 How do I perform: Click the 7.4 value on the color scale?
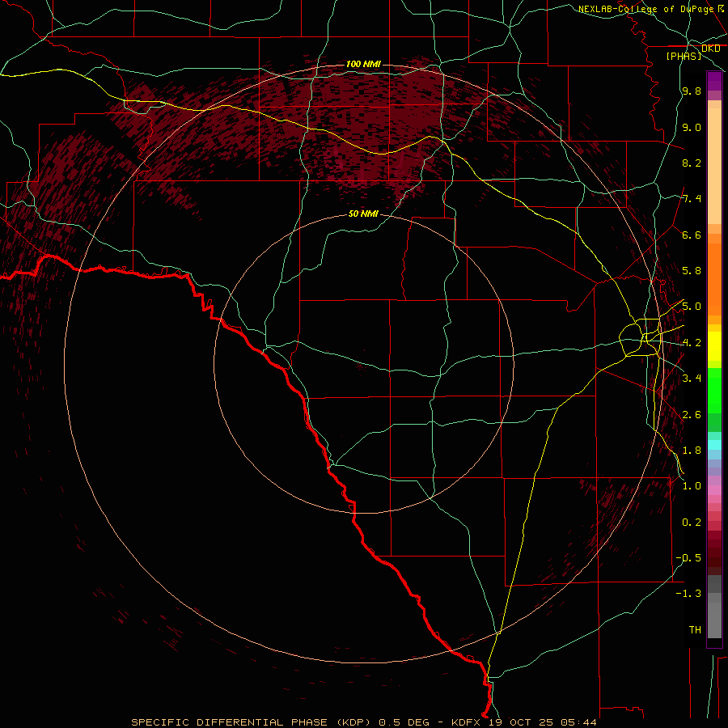(692, 199)
